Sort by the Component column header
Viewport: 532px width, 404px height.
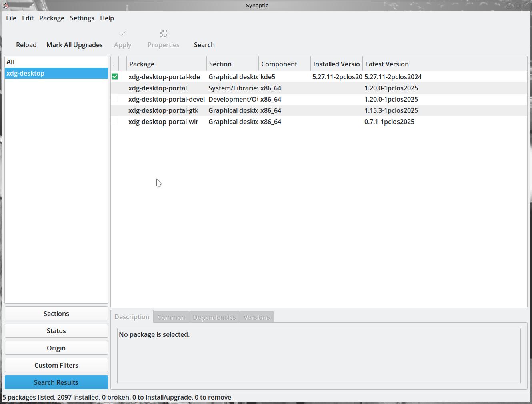click(x=285, y=64)
